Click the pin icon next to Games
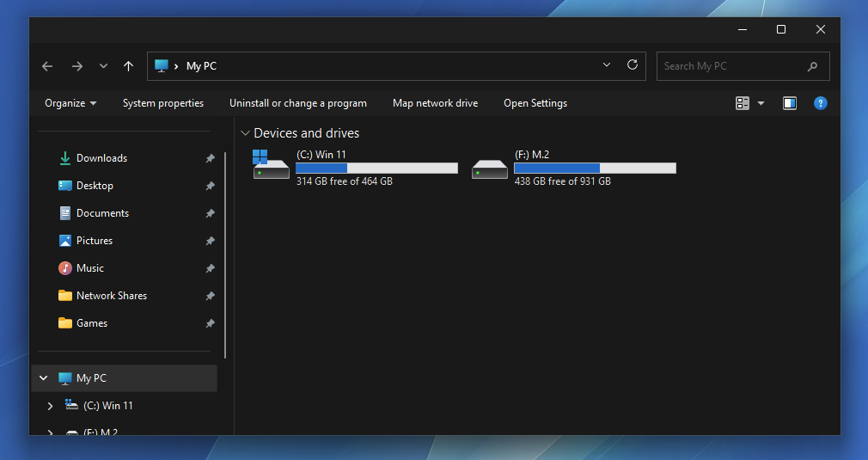This screenshot has width=868, height=460. click(210, 323)
